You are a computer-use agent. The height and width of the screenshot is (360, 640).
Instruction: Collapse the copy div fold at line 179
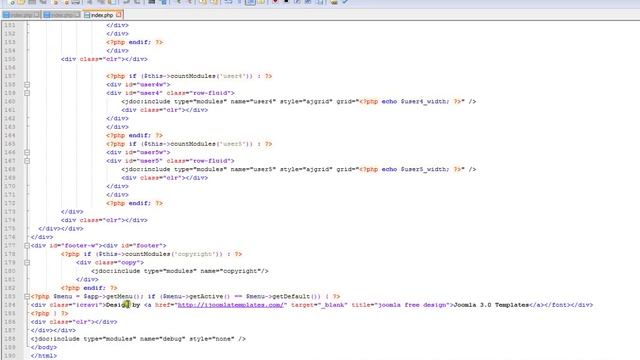[x=27, y=262]
